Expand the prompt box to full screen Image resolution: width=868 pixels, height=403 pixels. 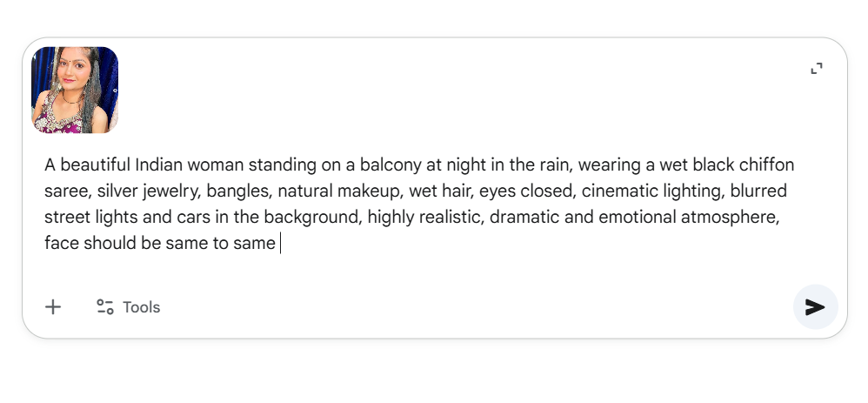[816, 69]
